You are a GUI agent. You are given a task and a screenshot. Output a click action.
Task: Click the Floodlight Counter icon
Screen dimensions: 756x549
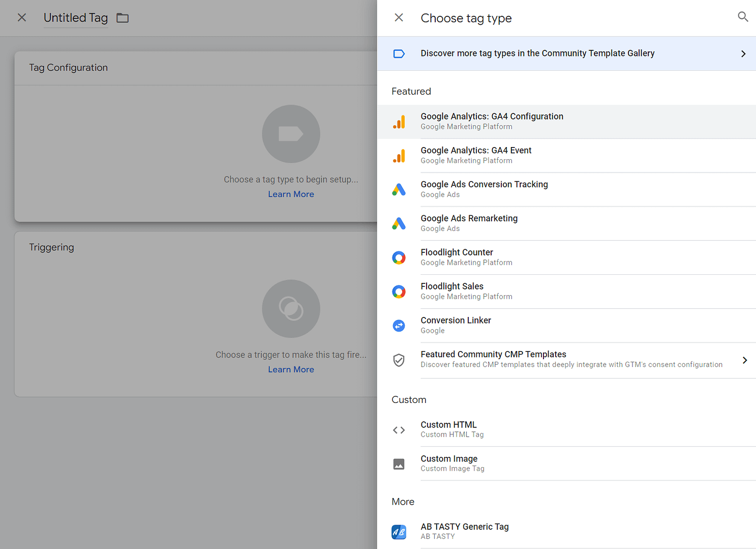click(399, 257)
